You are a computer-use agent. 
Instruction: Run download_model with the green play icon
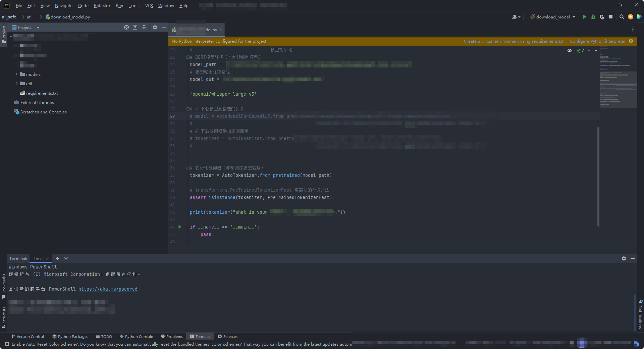(585, 17)
